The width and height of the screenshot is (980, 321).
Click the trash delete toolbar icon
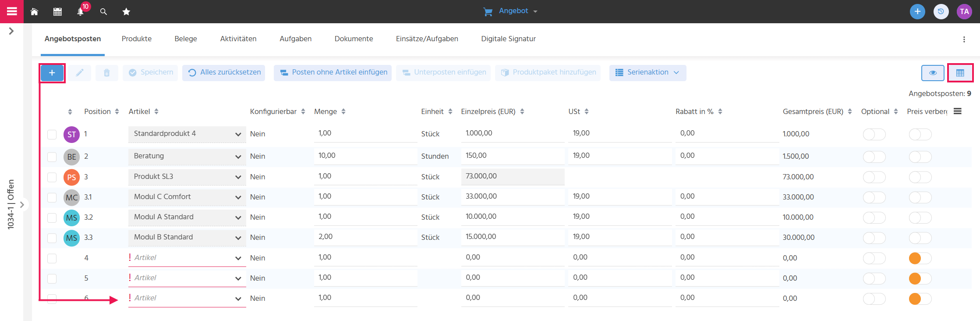(x=106, y=73)
